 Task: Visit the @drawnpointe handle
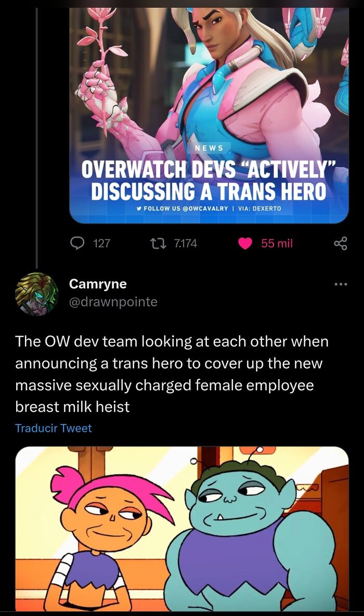113,301
